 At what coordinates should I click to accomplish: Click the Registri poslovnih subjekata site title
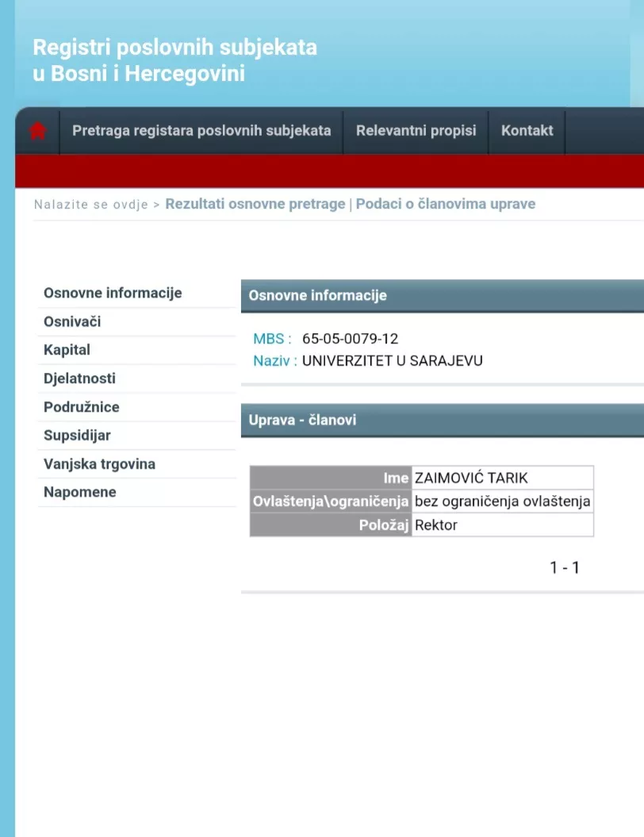point(174,60)
